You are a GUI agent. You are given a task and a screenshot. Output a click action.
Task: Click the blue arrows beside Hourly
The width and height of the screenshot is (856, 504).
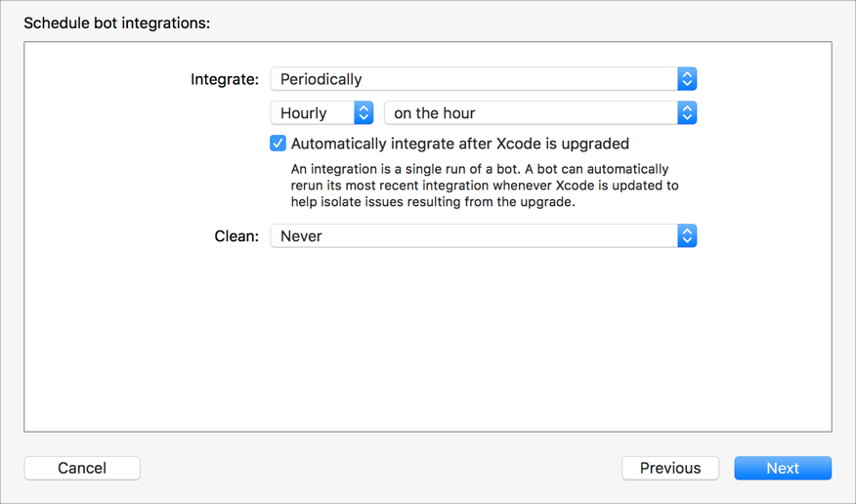(364, 113)
